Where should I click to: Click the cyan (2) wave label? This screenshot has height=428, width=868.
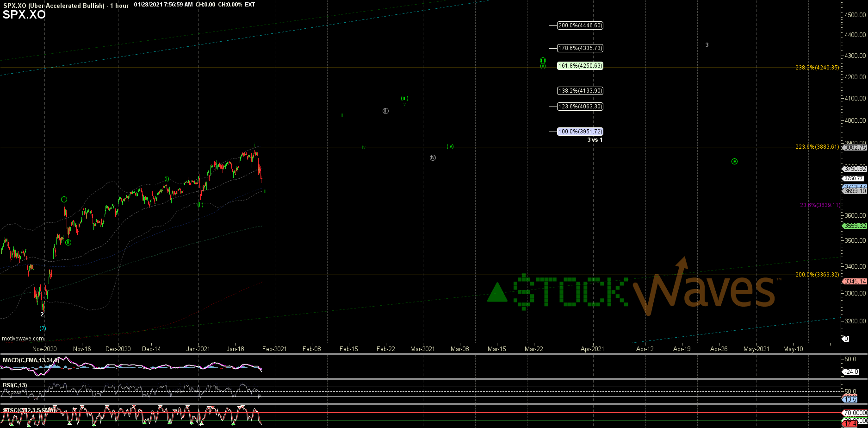(43, 328)
